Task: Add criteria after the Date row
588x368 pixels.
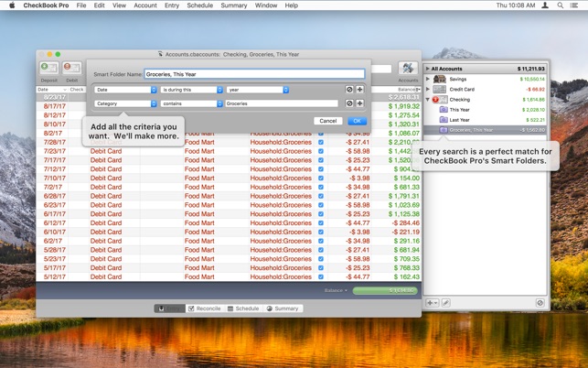Action: (x=359, y=90)
